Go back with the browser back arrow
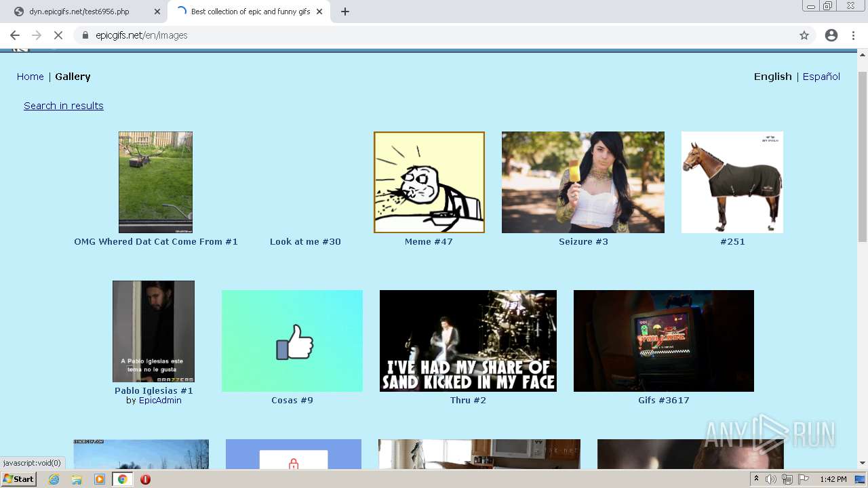This screenshot has width=868, height=488. point(15,35)
